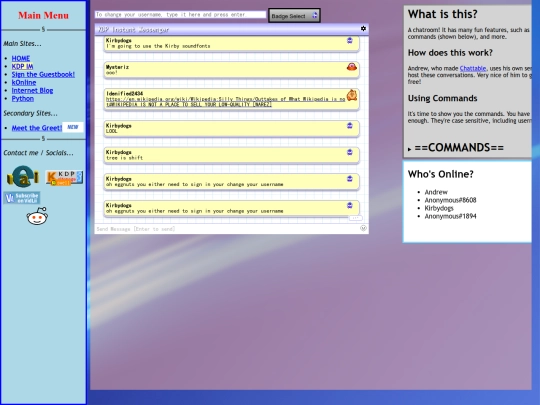Click Mysteriz's red avatar badge

click(x=352, y=66)
